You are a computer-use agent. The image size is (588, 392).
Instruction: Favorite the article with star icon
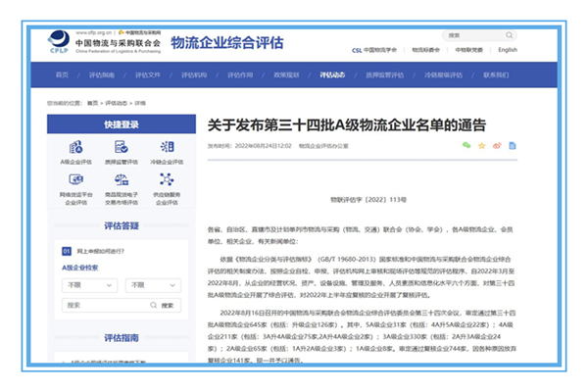[482, 146]
